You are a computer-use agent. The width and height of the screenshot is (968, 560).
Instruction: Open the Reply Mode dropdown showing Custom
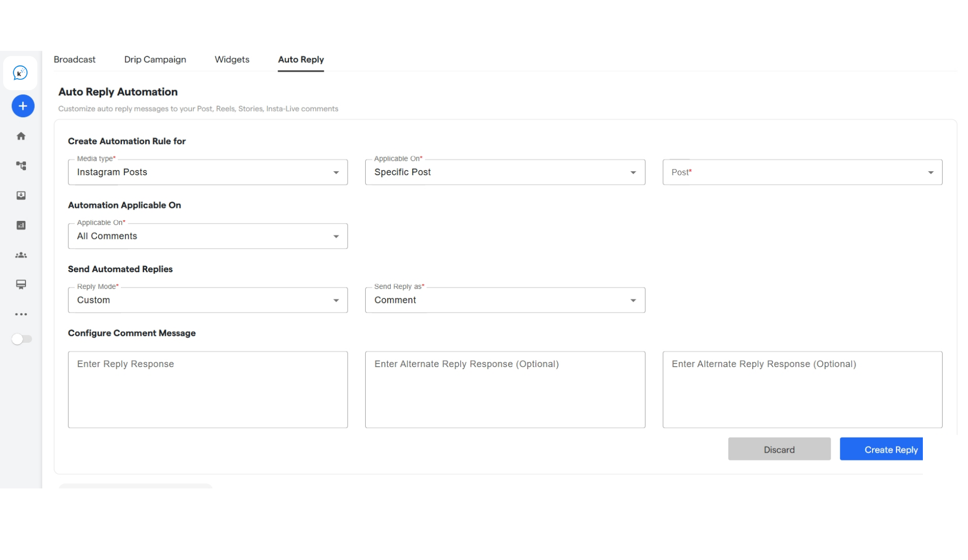pos(208,300)
